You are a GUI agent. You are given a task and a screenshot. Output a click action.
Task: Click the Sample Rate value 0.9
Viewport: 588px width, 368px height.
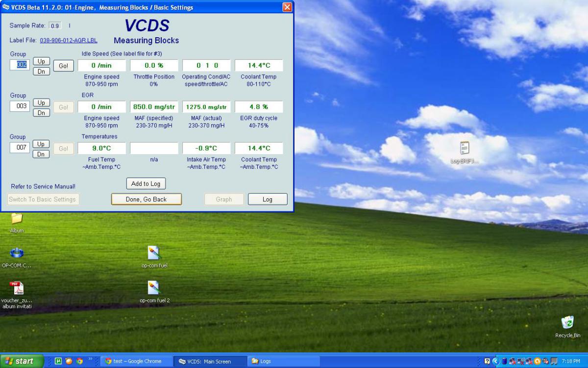click(x=55, y=26)
